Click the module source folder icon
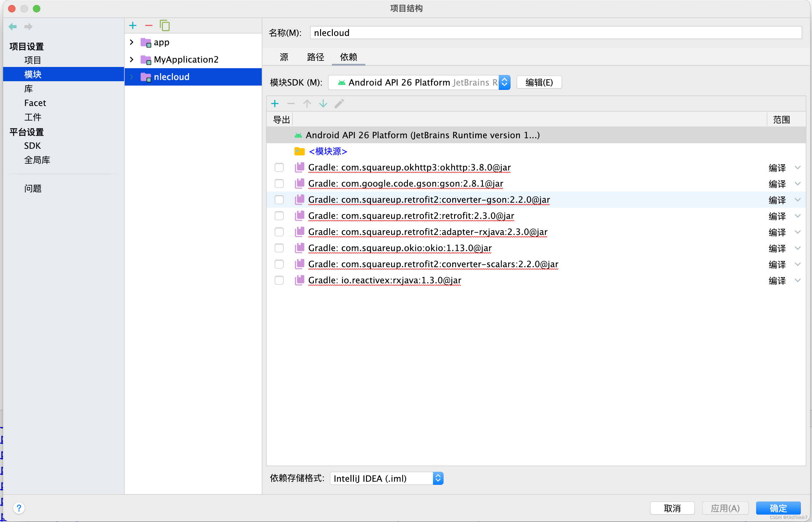Viewport: 812px width, 522px height. tap(299, 151)
